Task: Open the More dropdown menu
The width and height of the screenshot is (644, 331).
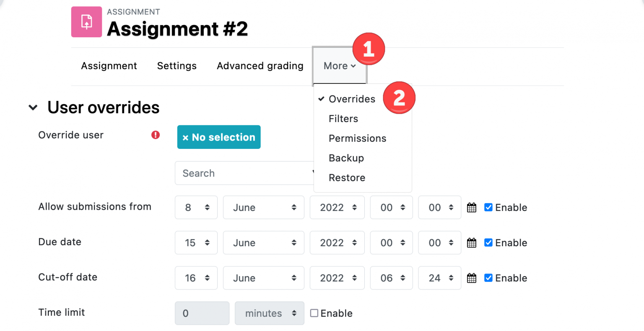Action: [339, 66]
